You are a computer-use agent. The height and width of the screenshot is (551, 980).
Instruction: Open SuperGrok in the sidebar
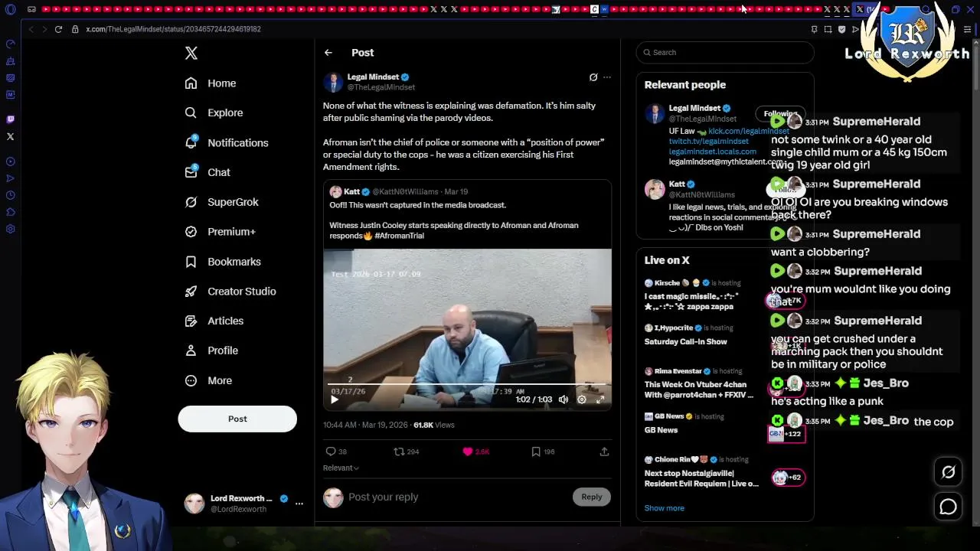point(222,202)
